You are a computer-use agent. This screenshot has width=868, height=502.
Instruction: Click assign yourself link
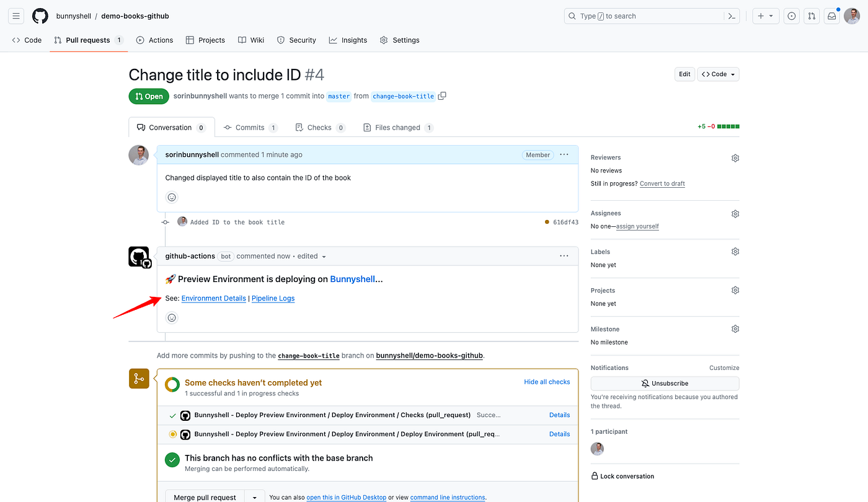637,227
